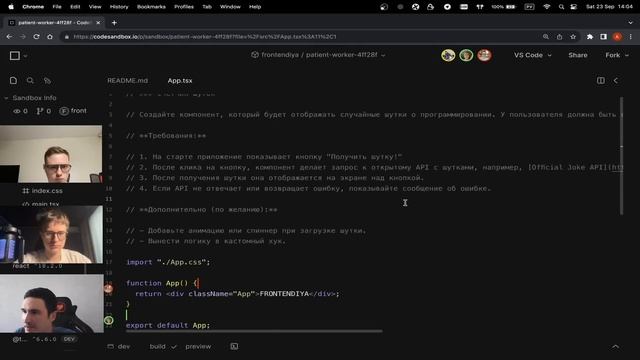Open the Chrome app menu

coord(33,7)
